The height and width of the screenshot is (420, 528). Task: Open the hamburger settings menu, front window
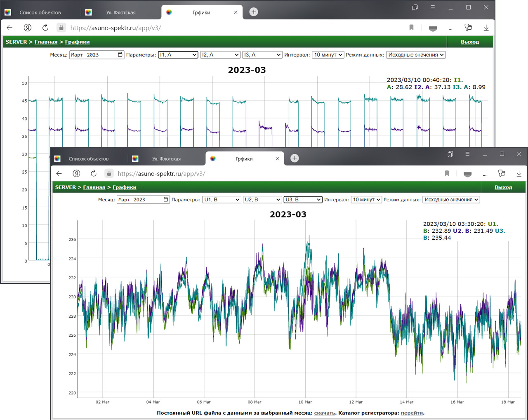[467, 154]
